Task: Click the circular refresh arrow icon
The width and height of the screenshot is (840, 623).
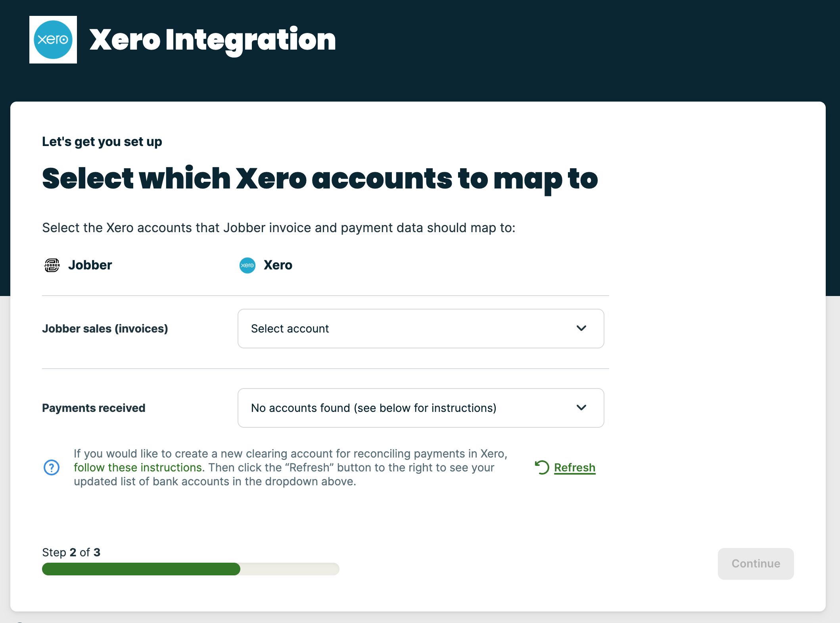Action: (542, 467)
